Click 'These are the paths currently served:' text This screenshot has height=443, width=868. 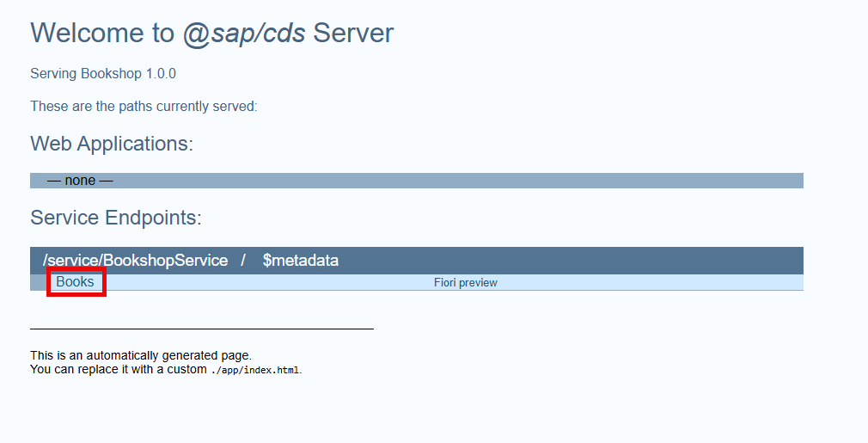pos(144,107)
